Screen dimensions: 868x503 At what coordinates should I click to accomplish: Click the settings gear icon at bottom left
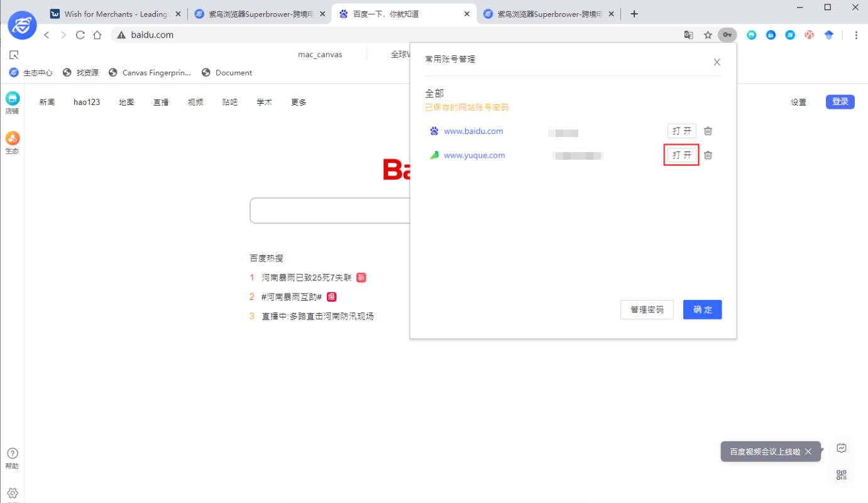13,493
